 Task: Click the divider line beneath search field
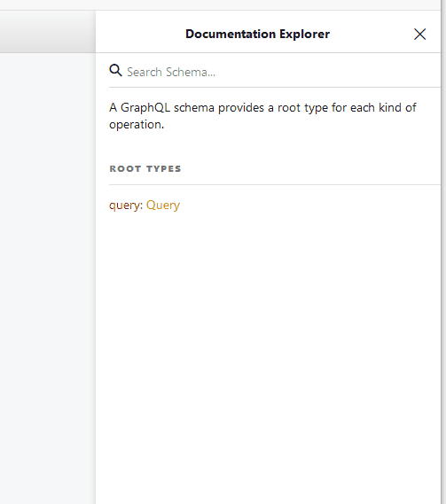pyautogui.click(x=275, y=87)
